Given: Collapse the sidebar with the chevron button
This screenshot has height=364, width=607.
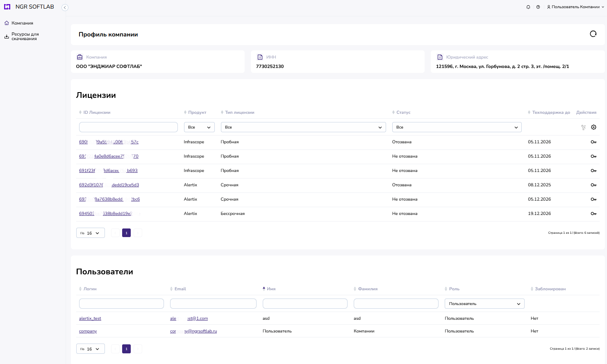Looking at the screenshot, I should (65, 7).
